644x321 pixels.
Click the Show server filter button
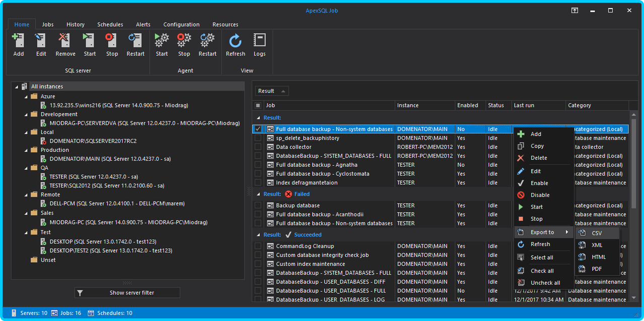pyautogui.click(x=127, y=293)
